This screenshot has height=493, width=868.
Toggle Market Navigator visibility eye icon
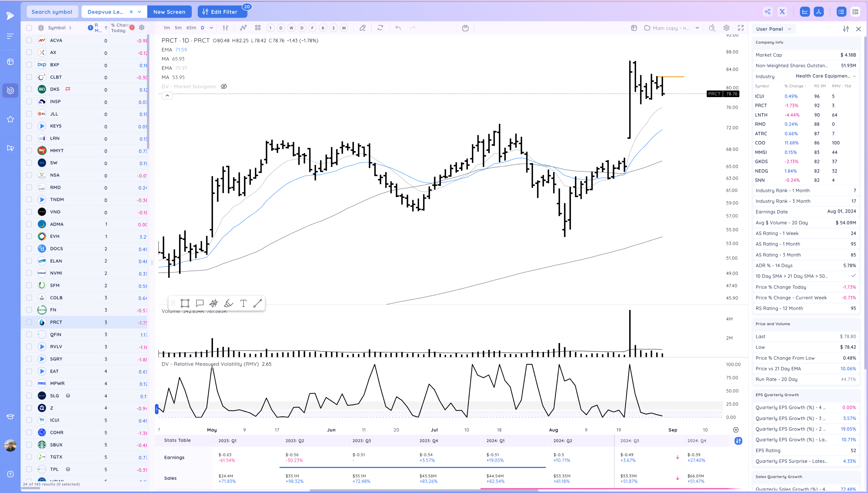pos(224,86)
